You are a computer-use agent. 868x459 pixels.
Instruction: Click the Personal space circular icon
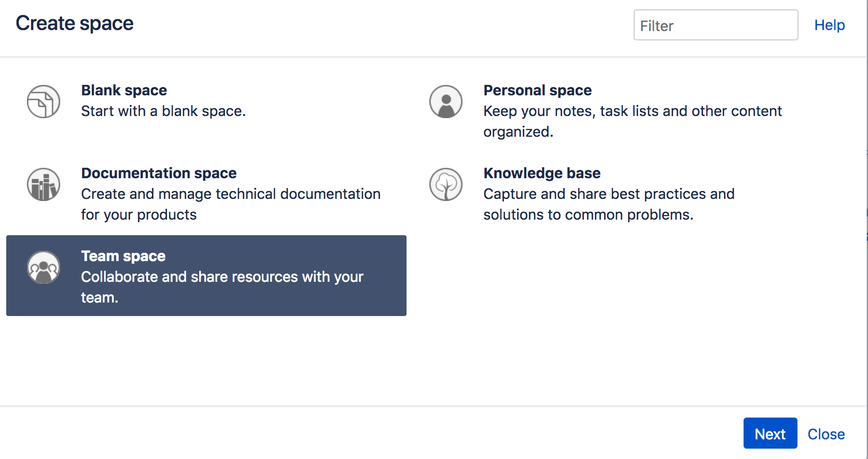point(446,102)
